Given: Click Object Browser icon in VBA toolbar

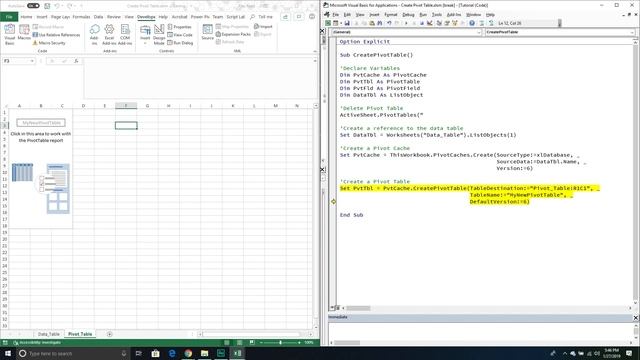Looking at the screenshot, I should [455, 23].
